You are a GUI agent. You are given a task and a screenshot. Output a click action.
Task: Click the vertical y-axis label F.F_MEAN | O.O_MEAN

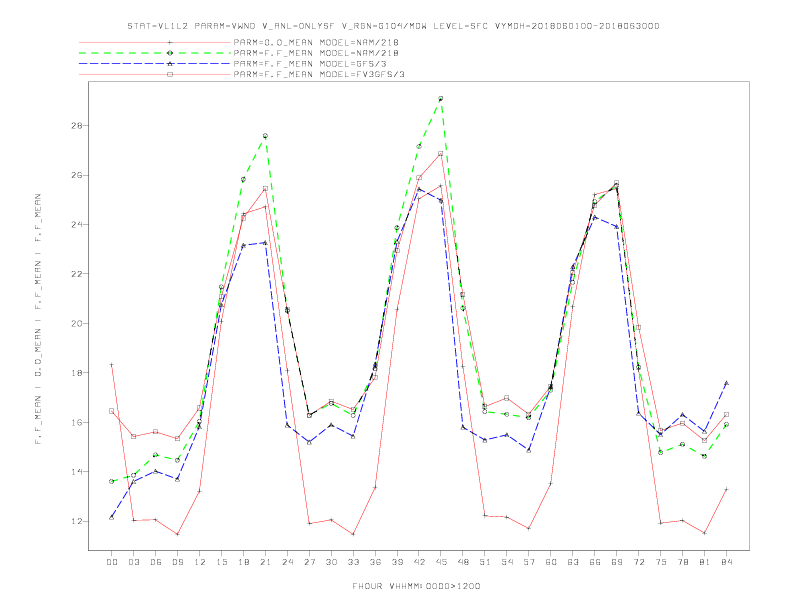click(x=38, y=319)
